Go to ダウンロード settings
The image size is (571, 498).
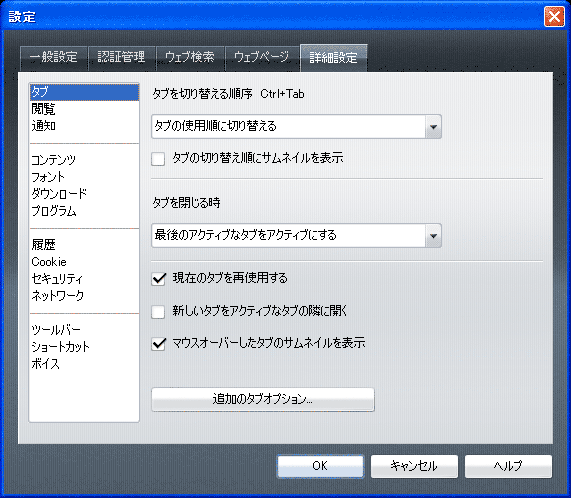(x=84, y=194)
